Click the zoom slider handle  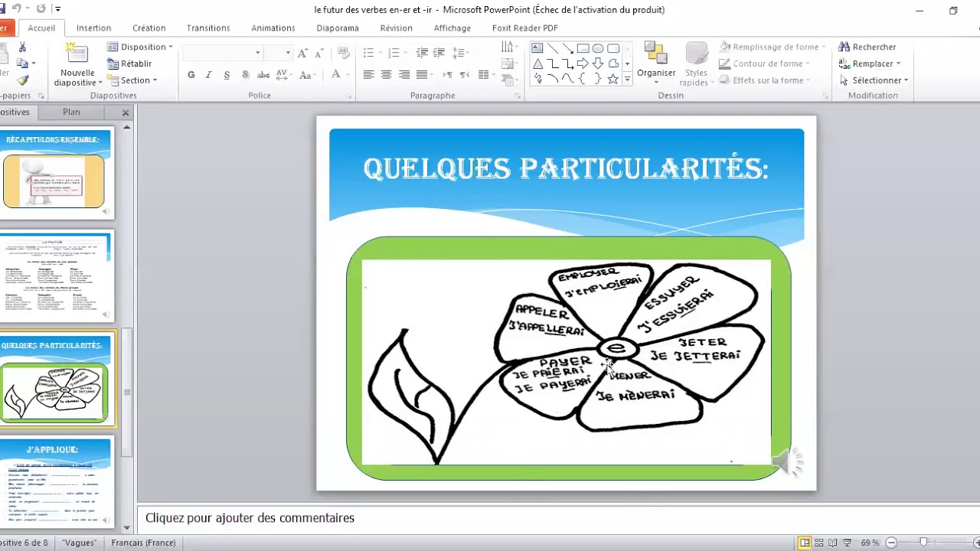923,543
